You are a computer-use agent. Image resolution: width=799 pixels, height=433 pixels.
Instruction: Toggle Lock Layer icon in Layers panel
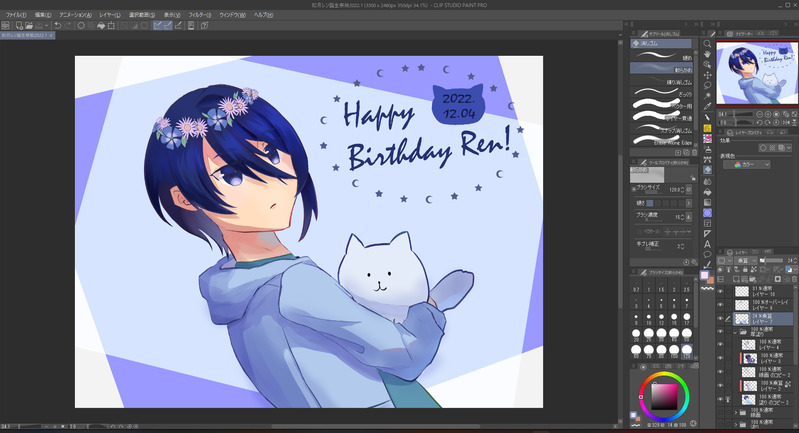[745, 269]
